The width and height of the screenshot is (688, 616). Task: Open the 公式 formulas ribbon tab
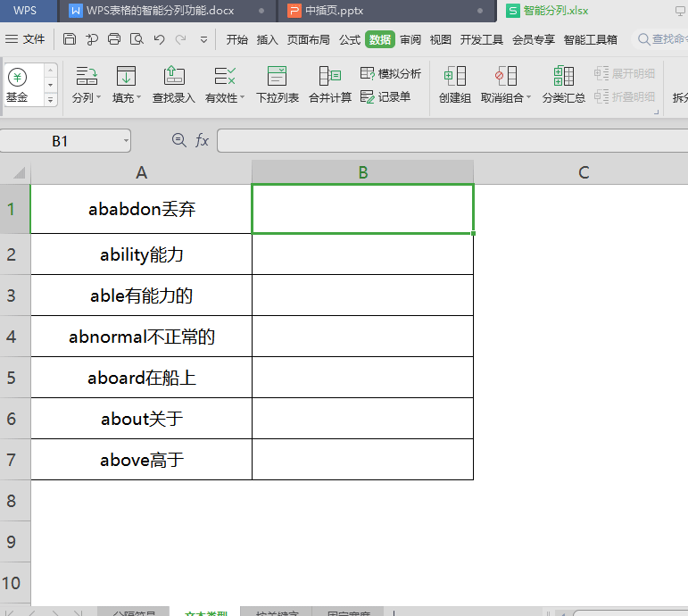tap(349, 39)
